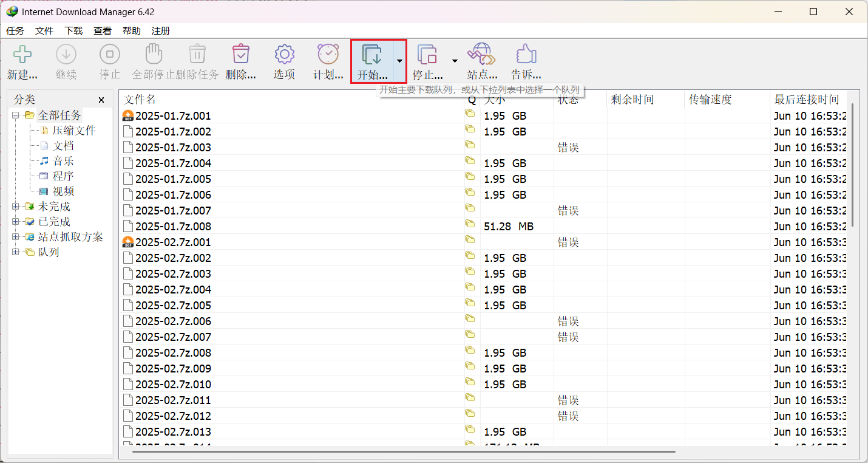Select file 2025-01.7z.003
This screenshot has width=868, height=463.
(173, 148)
